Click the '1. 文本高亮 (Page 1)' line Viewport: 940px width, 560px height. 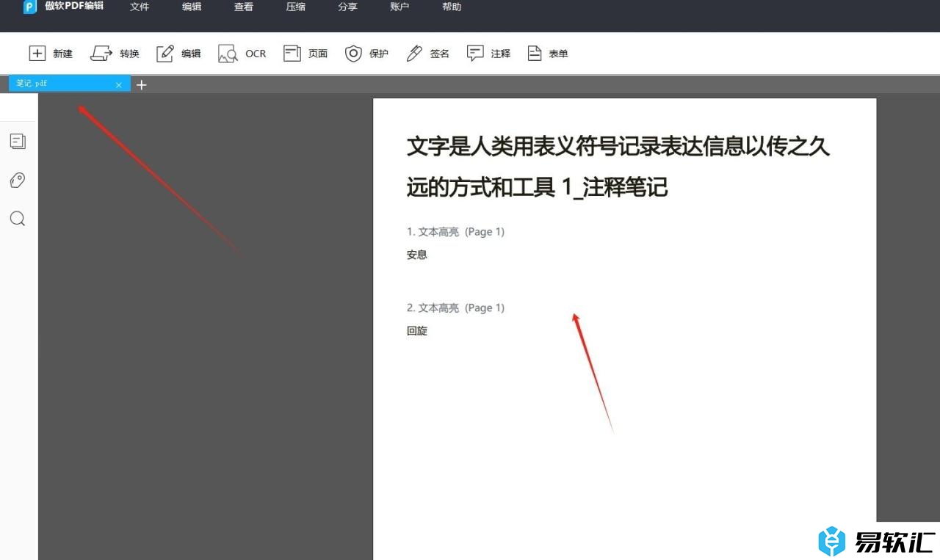[456, 232]
